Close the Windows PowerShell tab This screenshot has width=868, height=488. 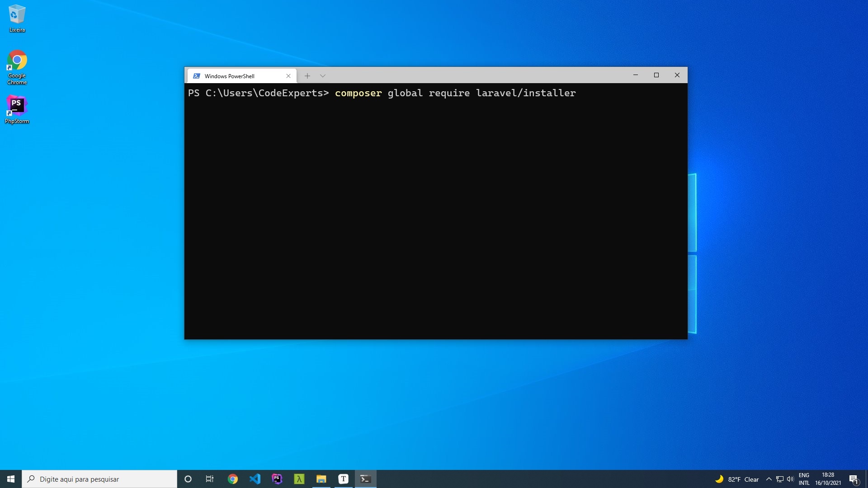point(288,76)
